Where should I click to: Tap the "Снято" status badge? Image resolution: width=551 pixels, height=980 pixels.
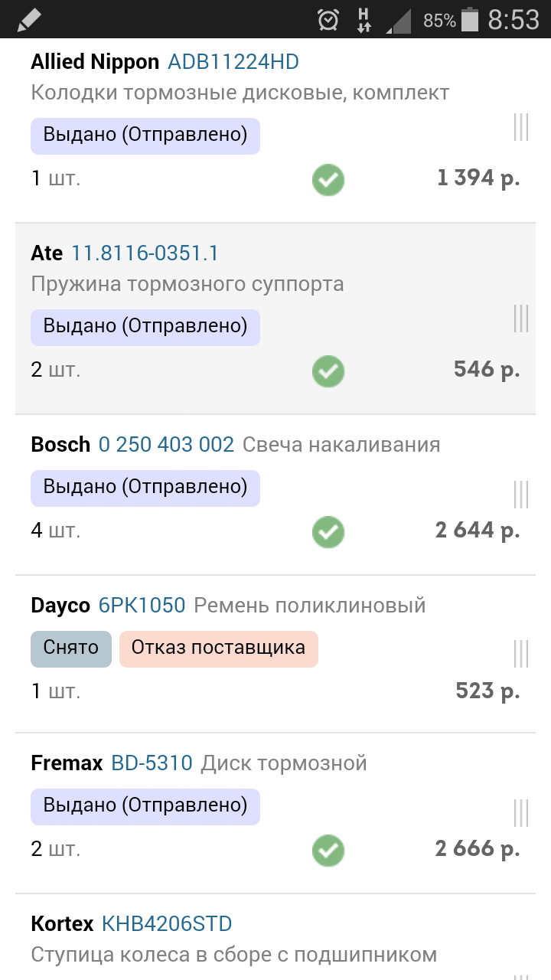(x=71, y=648)
